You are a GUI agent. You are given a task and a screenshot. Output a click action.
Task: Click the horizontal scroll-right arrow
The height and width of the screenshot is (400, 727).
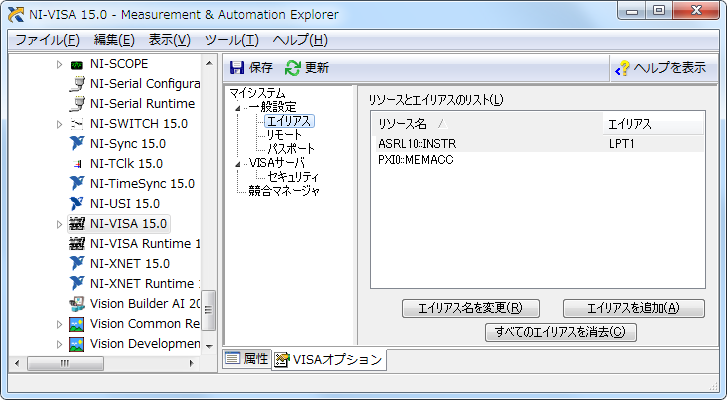tap(191, 363)
